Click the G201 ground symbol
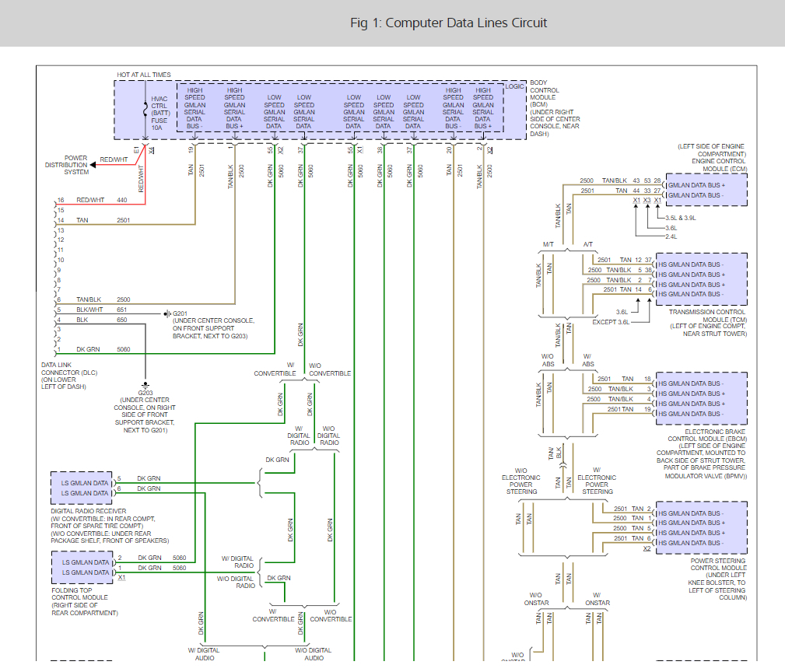This screenshot has height=672, width=785. click(167, 313)
